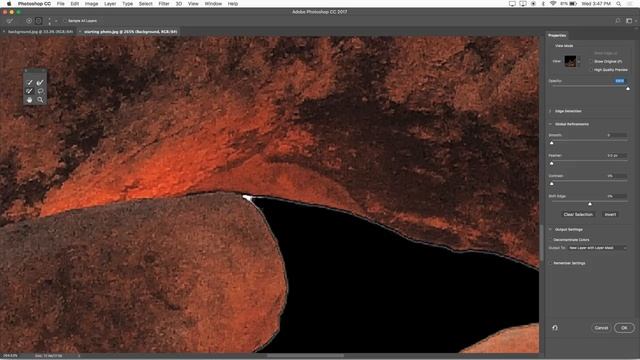Click the Smooth slider handle
Screen dimensions: 640x360
pyautogui.click(x=552, y=143)
